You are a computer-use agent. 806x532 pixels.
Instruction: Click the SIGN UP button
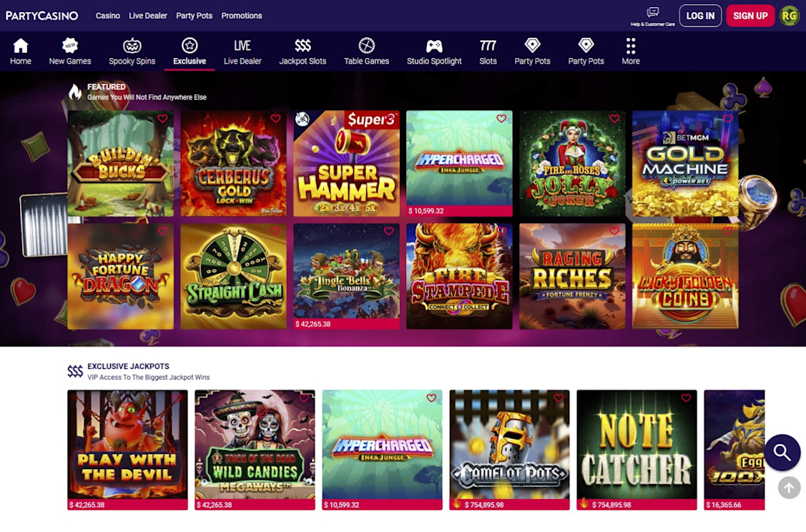click(x=750, y=16)
